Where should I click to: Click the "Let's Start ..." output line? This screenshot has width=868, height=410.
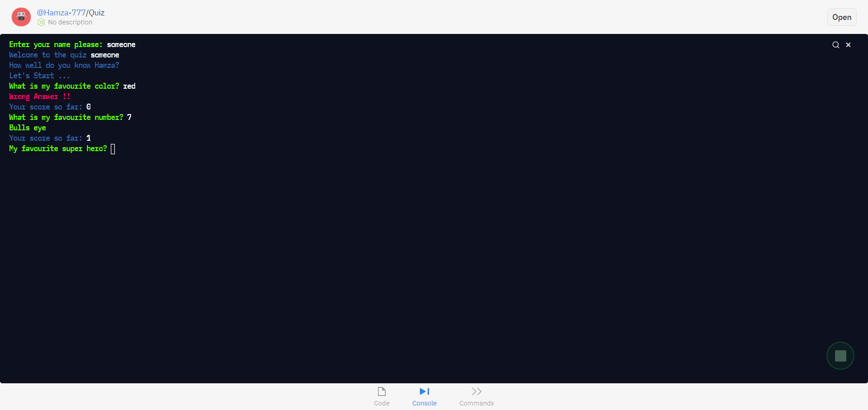click(39, 76)
